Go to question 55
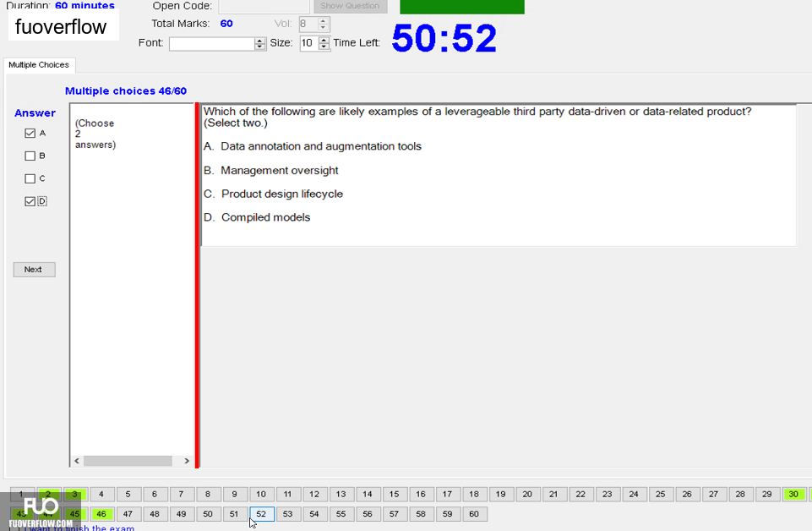Image resolution: width=812 pixels, height=531 pixels. coord(341,514)
